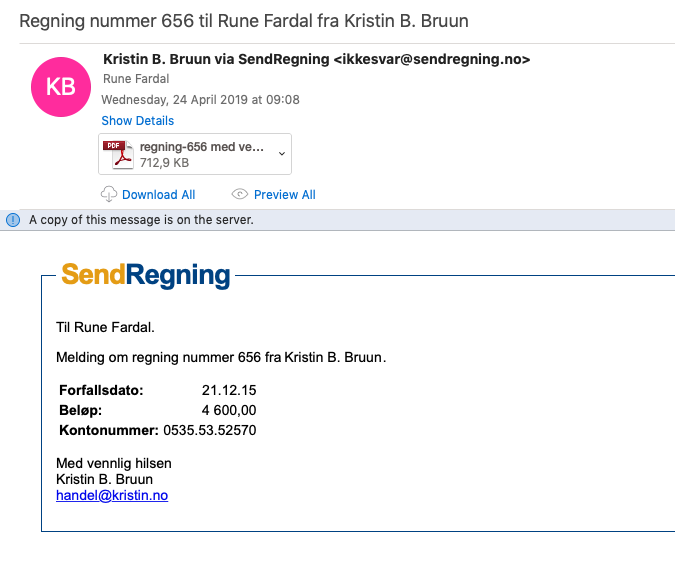Click the SendRegning logo
Image resolution: width=675 pixels, height=563 pixels.
click(146, 275)
